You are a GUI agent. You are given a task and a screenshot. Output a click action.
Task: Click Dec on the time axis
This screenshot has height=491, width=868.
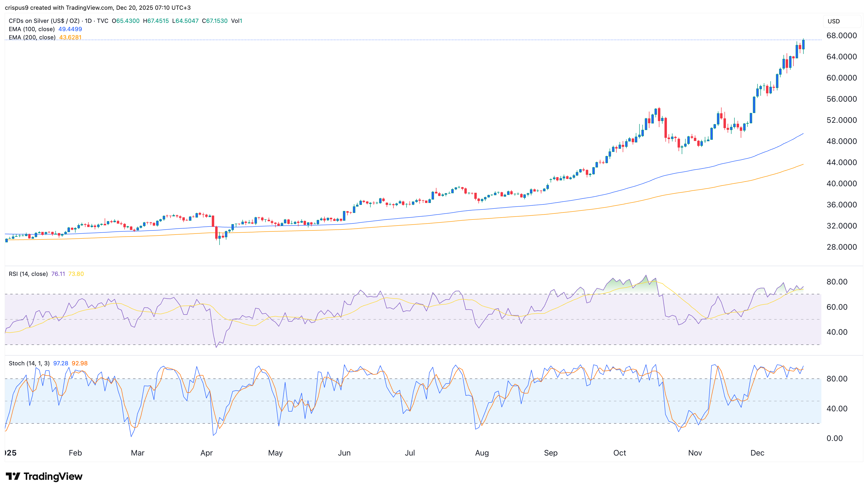click(757, 453)
